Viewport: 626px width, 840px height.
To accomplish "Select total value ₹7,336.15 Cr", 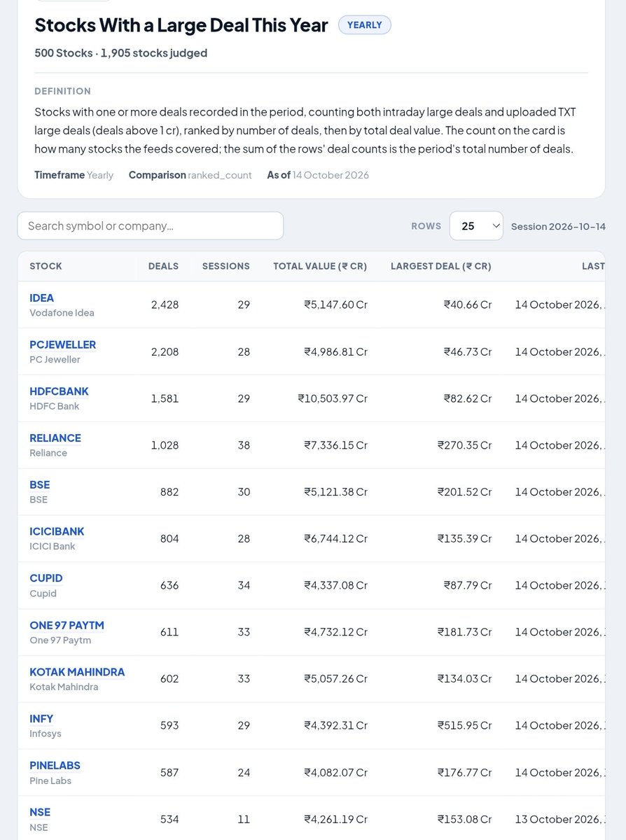I will pyautogui.click(x=335, y=445).
